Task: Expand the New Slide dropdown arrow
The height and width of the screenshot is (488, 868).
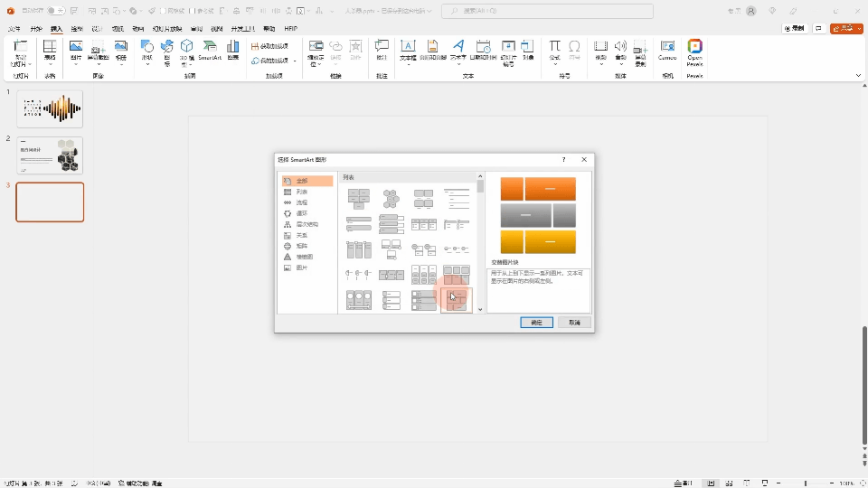Action: point(29,65)
